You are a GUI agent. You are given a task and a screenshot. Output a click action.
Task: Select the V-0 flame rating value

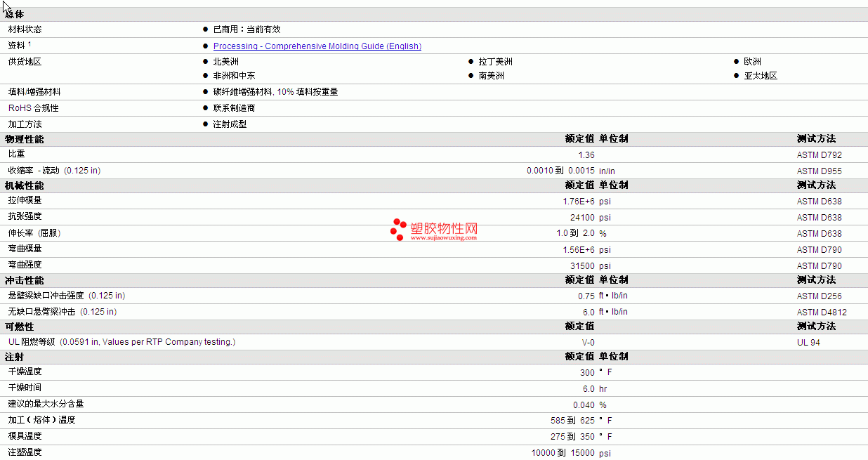pyautogui.click(x=588, y=343)
